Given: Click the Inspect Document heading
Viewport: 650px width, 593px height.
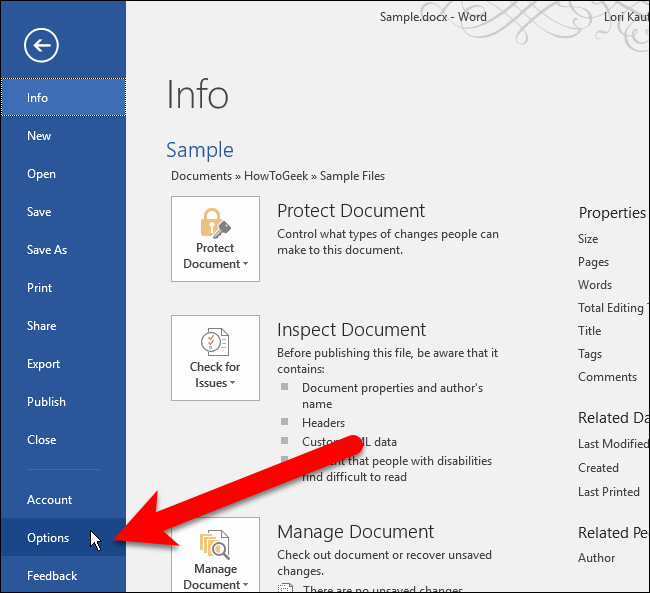Looking at the screenshot, I should [352, 330].
